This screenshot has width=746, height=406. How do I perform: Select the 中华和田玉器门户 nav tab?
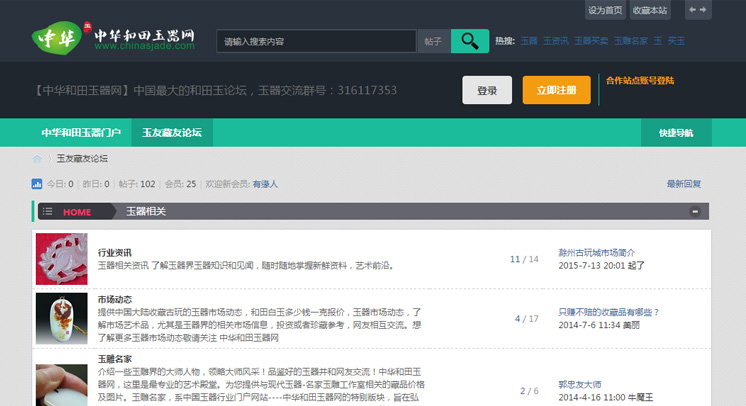click(81, 132)
